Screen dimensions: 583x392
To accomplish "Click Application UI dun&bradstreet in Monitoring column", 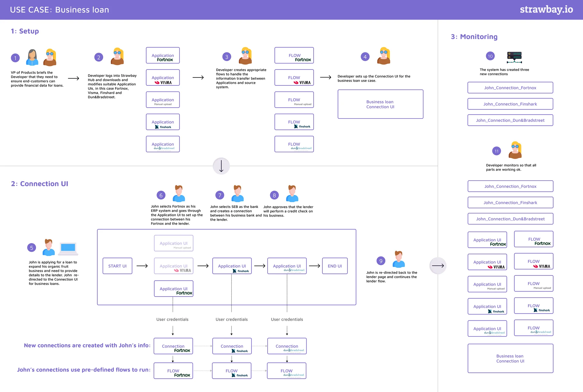I will 487,328.
